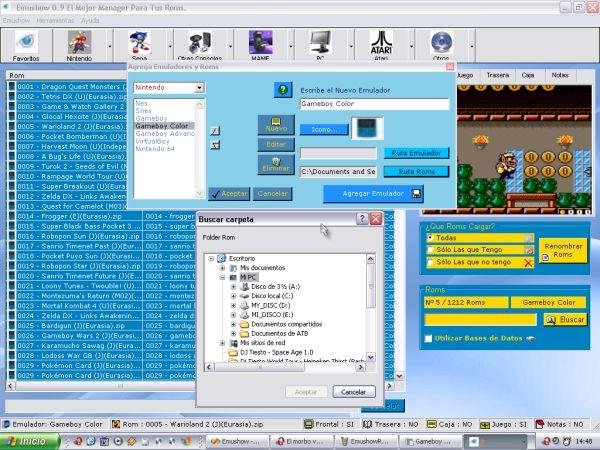This screenshot has height=450, width=600.
Task: Switch to the Trasera tab
Action: point(497,75)
